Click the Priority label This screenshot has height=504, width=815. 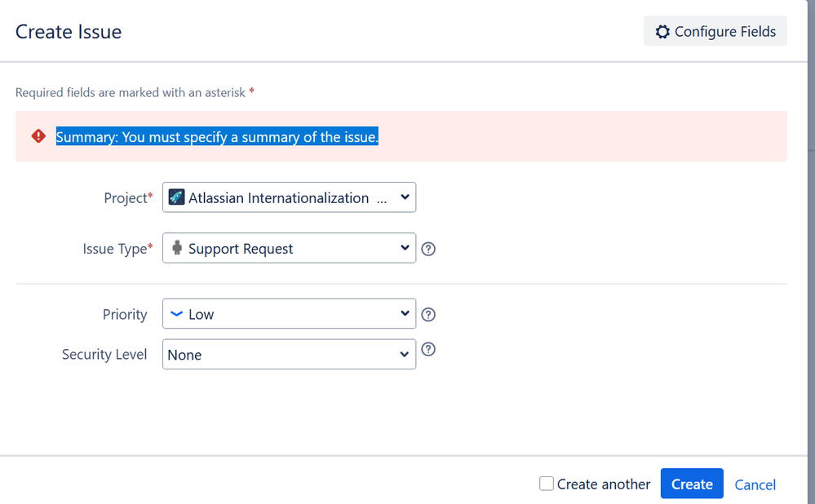(x=125, y=314)
